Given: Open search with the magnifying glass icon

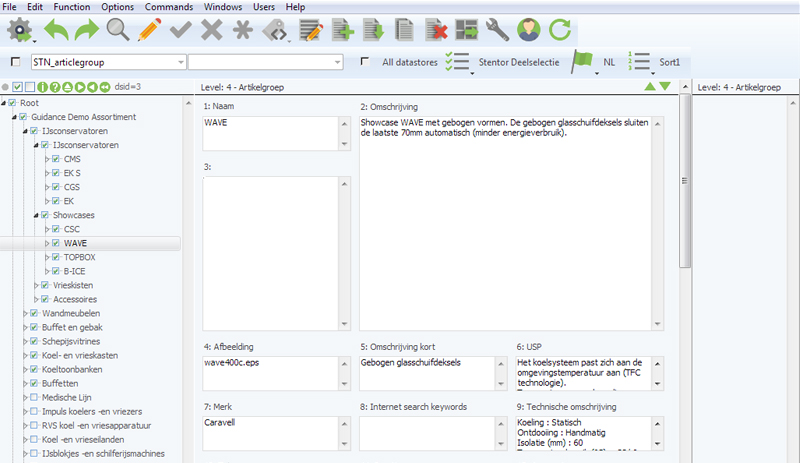Looking at the screenshot, I should tap(119, 30).
